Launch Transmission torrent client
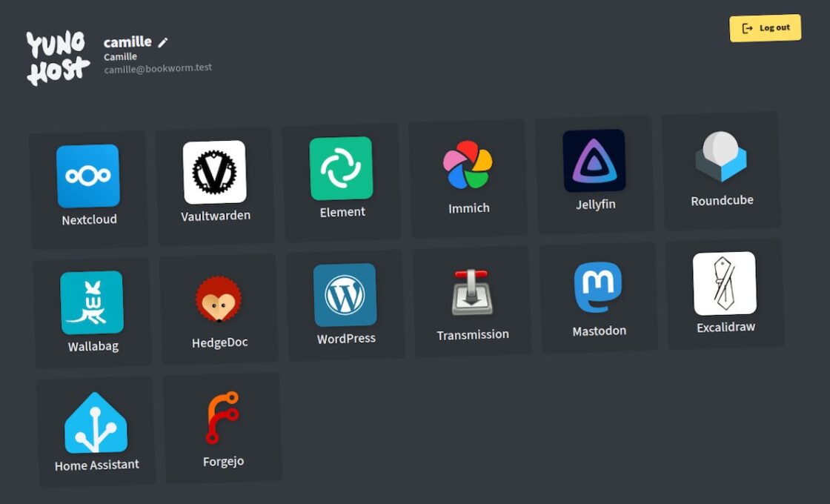The width and height of the screenshot is (830, 504). tap(472, 291)
